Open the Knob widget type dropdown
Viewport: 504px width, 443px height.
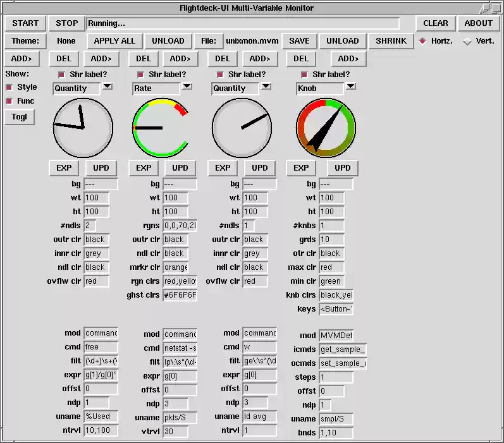(350, 87)
